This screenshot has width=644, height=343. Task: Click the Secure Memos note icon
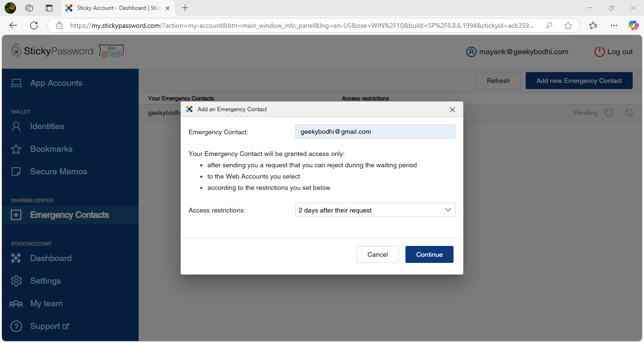[x=16, y=171]
